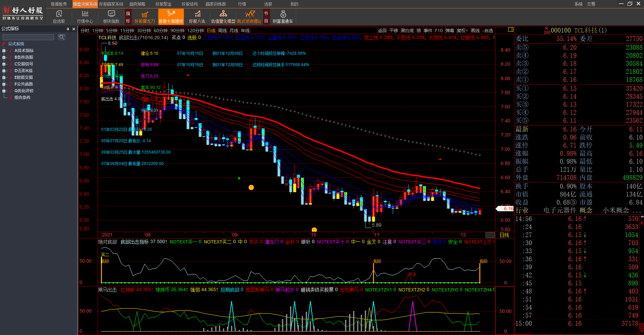Click the 6.16 current price marker on axis

(505, 209)
